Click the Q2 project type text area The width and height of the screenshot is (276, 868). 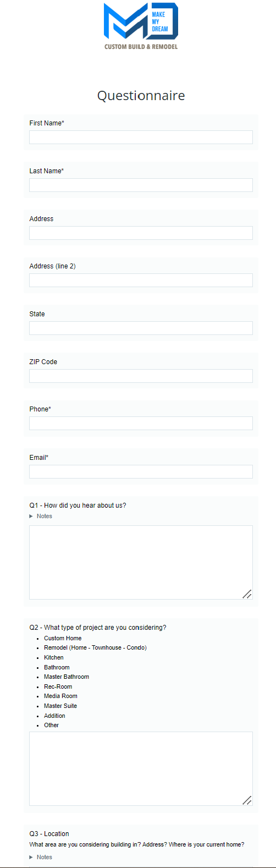coord(141,768)
